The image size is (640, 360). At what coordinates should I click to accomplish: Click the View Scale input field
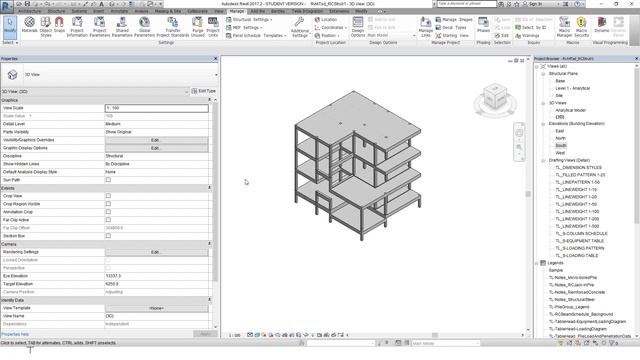[x=157, y=108]
